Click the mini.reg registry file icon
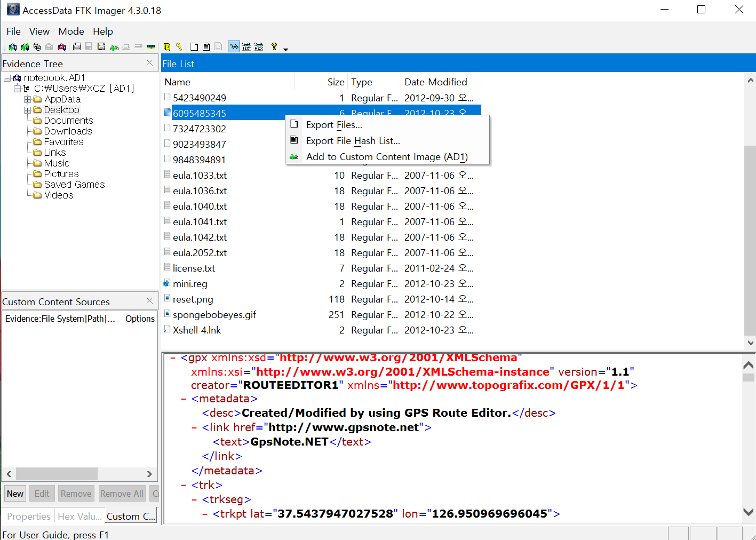This screenshot has width=756, height=540. point(167,283)
